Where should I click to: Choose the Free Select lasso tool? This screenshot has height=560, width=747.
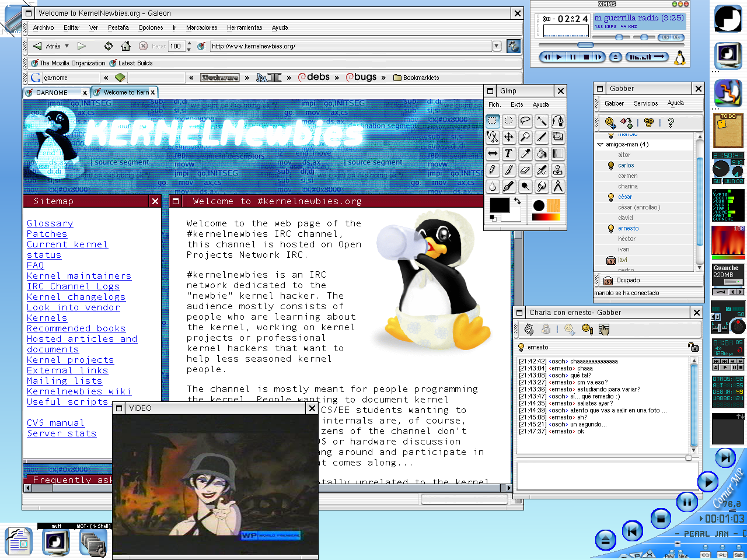coord(525,121)
